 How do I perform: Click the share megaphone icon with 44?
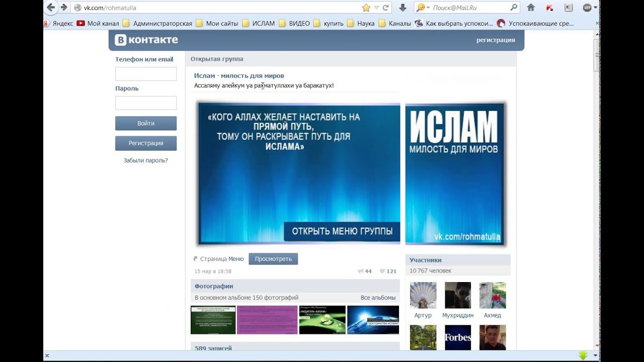click(x=361, y=271)
